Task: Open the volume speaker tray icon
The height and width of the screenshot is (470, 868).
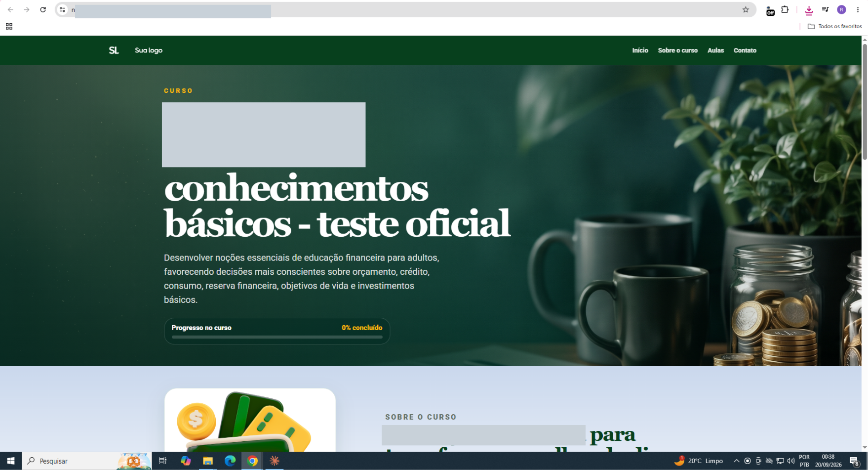Action: click(x=791, y=461)
